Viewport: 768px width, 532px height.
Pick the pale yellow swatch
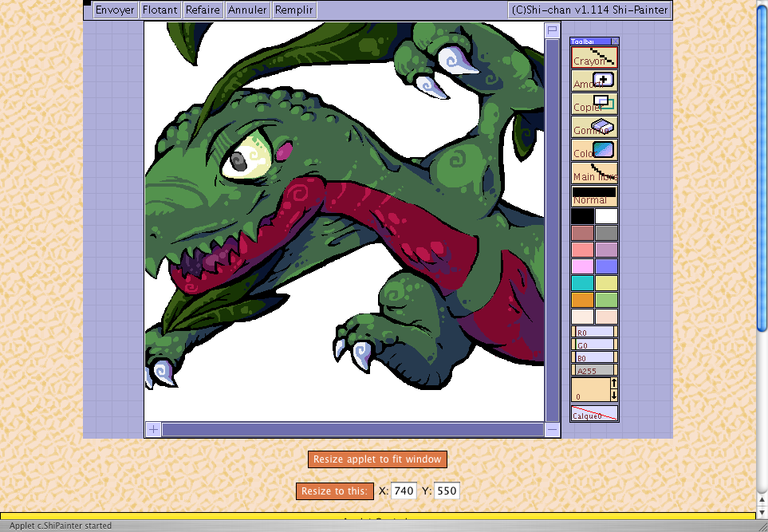coord(606,282)
